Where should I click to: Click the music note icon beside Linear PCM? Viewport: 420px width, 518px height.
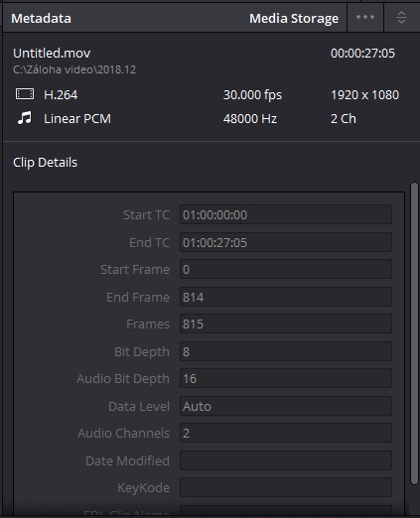click(25, 118)
